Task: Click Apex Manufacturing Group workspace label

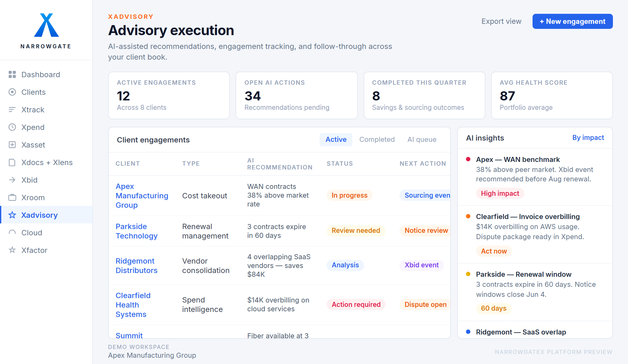Action: click(152, 355)
